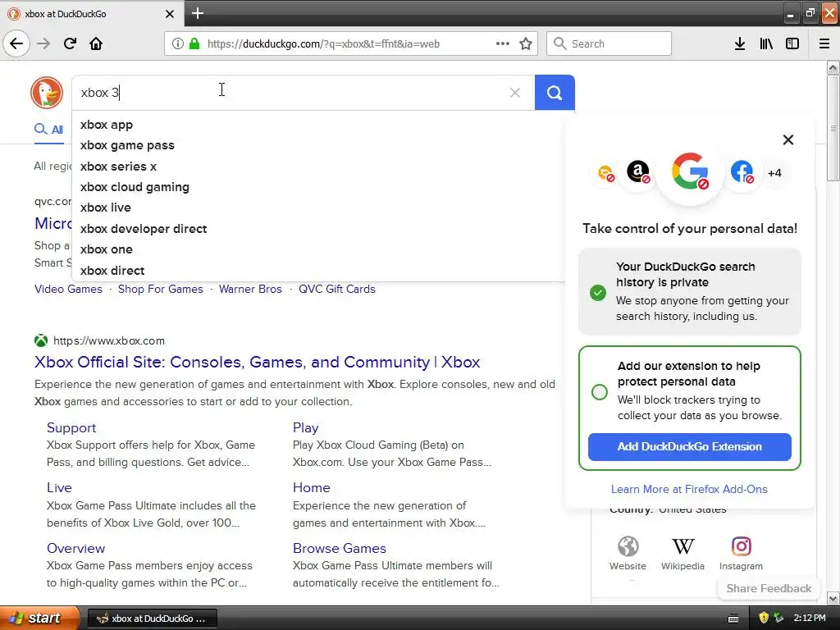Click the Google tracker icon in promo

tap(690, 172)
